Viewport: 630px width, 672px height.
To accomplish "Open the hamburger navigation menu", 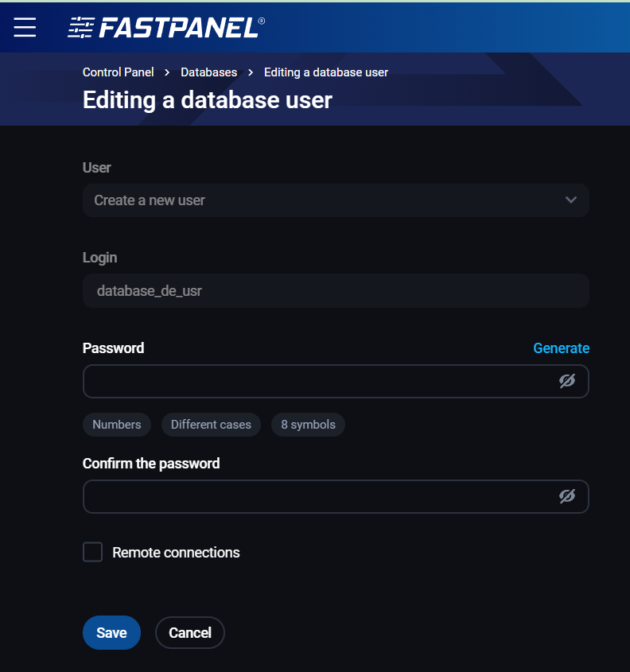I will 25,27.
